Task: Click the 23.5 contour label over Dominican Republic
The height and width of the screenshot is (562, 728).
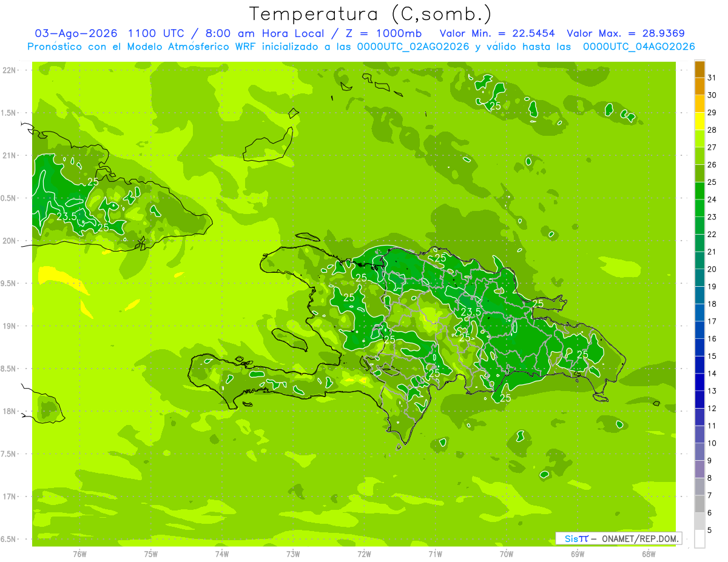Action: [471, 311]
